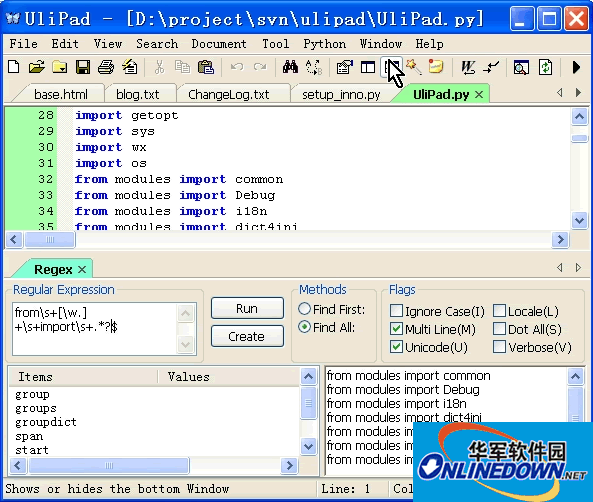
Task: Switch to the base.html tab
Action: point(61,94)
